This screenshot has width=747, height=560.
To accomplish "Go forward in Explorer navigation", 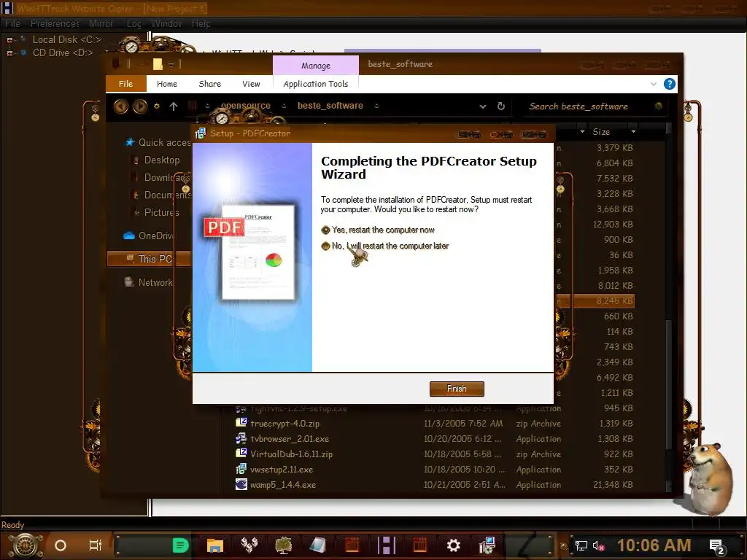I will pyautogui.click(x=140, y=106).
